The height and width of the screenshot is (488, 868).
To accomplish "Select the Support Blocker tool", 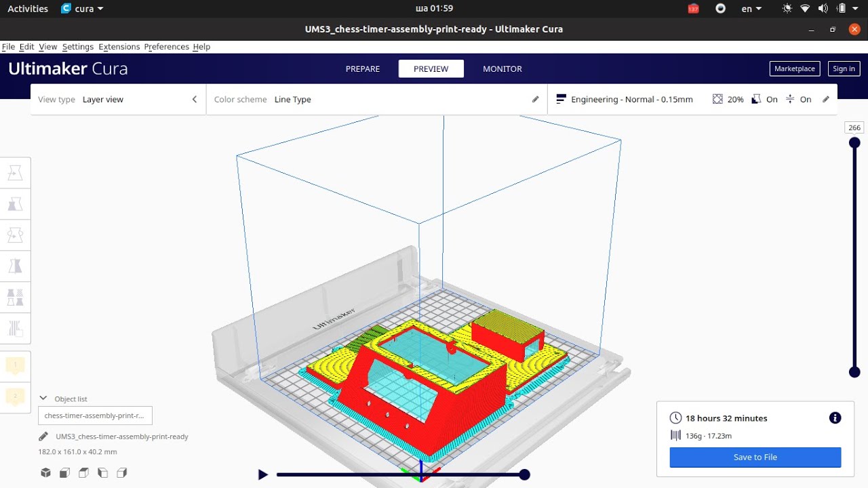I will 15,329.
